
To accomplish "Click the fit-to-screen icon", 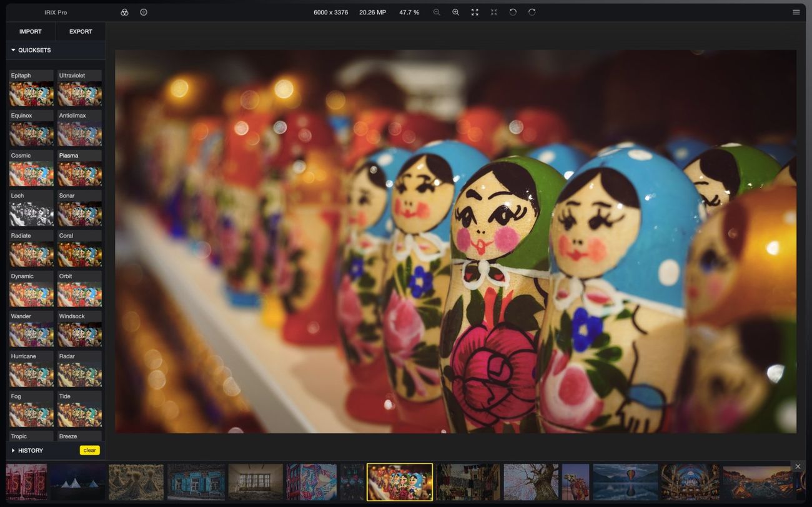I will point(475,12).
